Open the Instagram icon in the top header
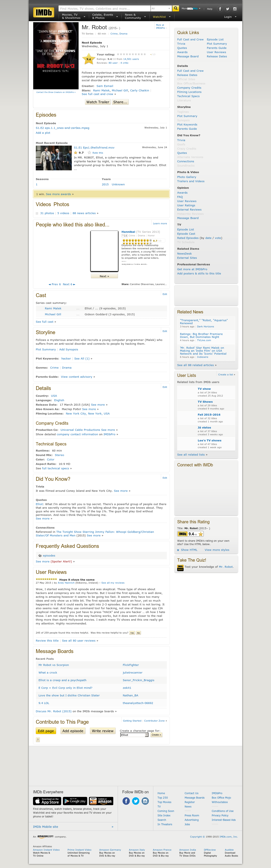Screen dimensions: 271x868 click(x=235, y=9)
